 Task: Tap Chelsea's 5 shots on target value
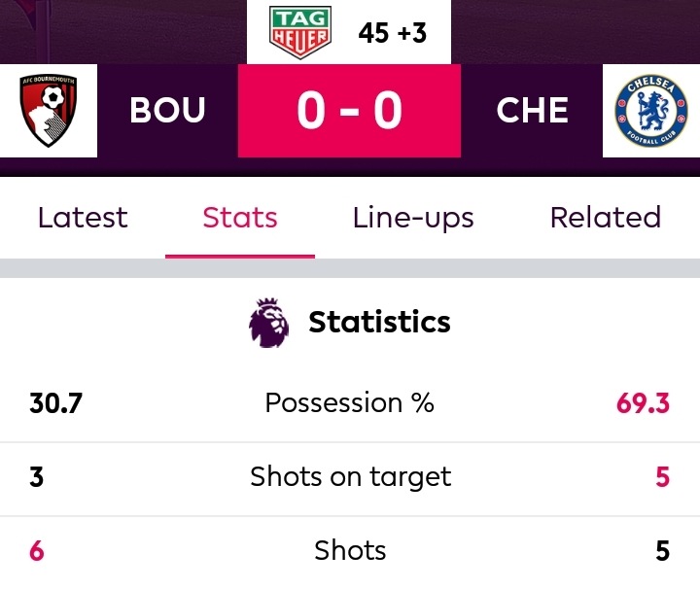662,477
